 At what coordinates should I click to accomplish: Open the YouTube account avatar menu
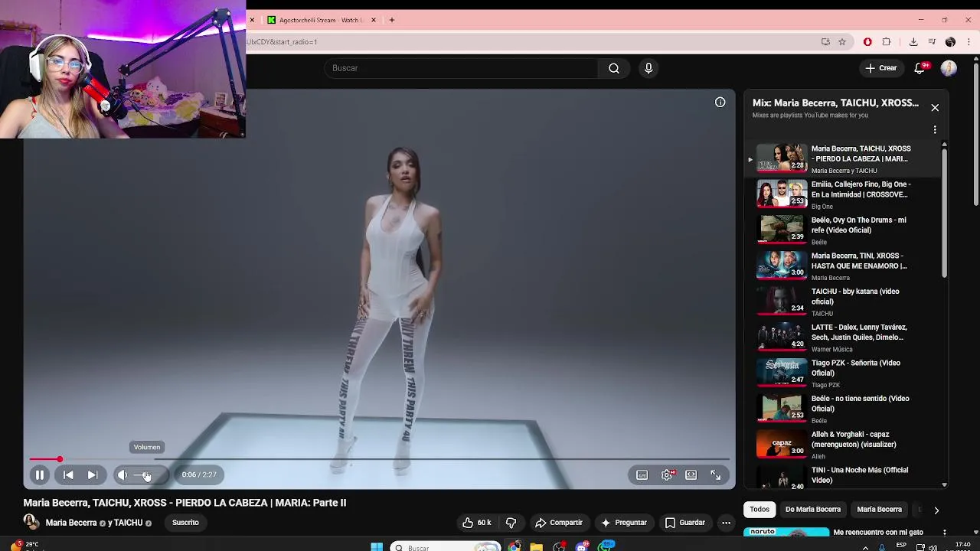949,68
